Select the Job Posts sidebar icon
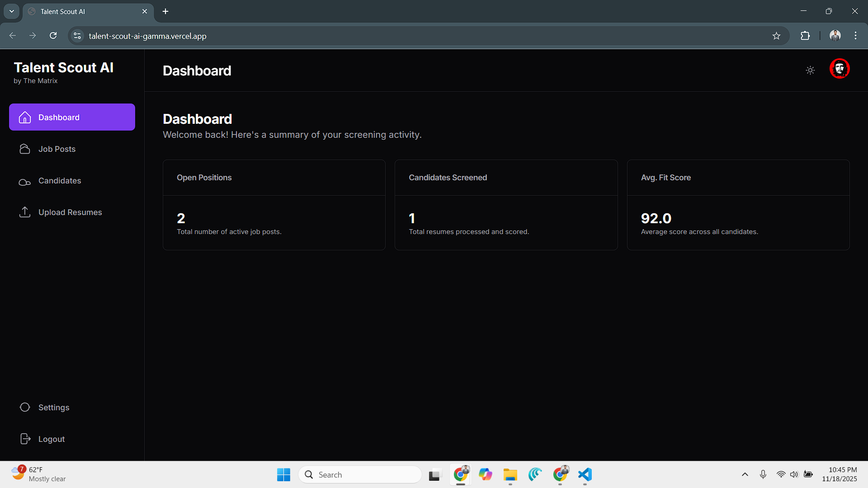Viewport: 868px width, 488px height. click(25, 149)
